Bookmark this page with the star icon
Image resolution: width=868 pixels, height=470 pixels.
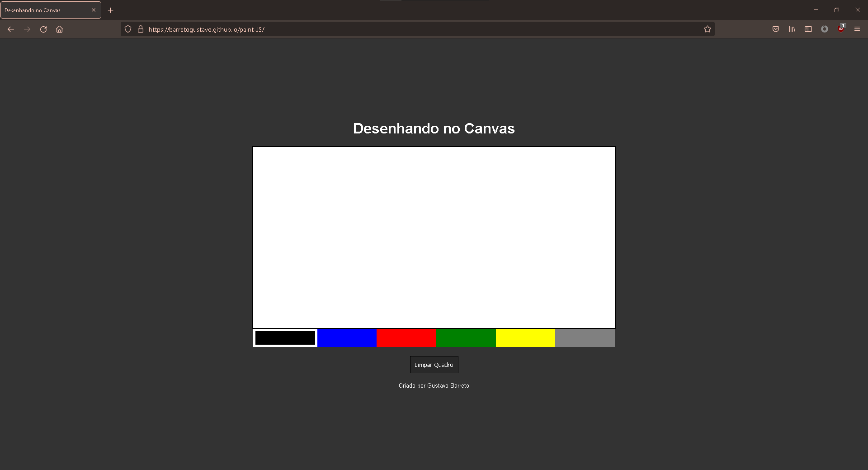tap(708, 29)
